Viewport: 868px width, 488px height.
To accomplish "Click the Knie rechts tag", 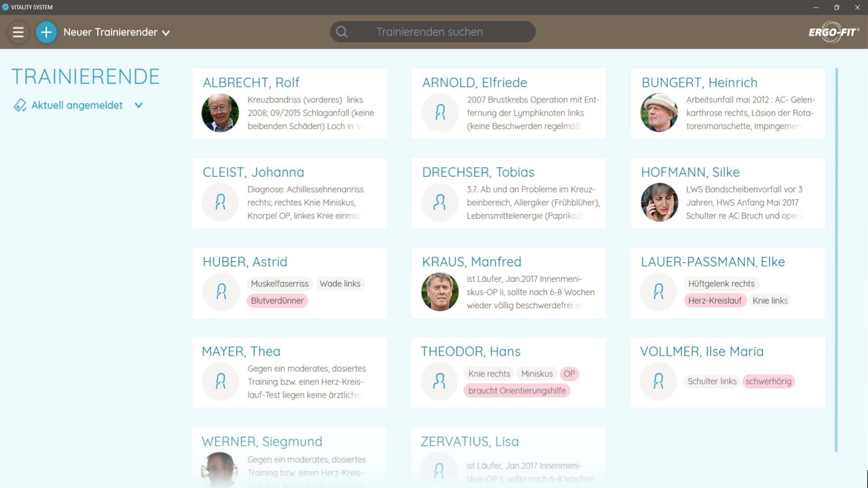I will click(x=489, y=374).
